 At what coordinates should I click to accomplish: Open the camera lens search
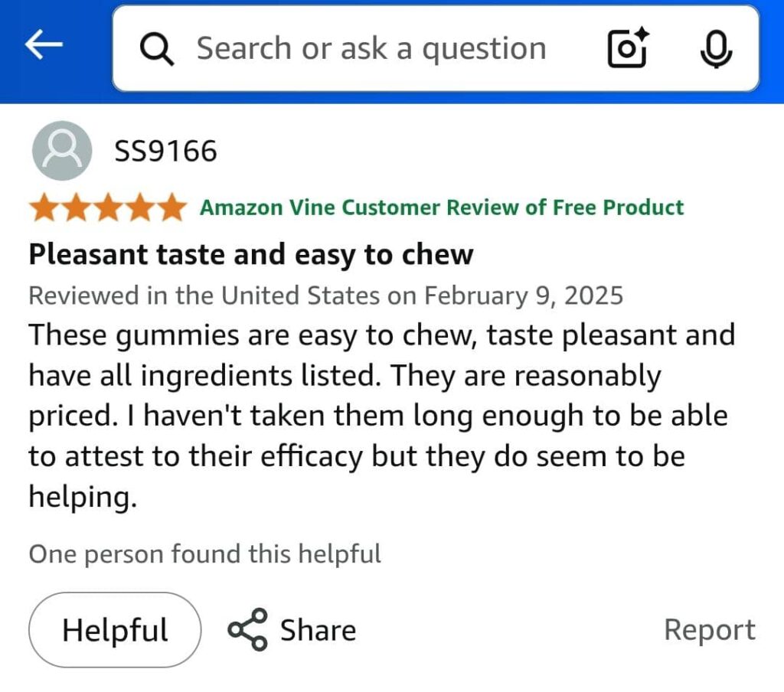[627, 48]
